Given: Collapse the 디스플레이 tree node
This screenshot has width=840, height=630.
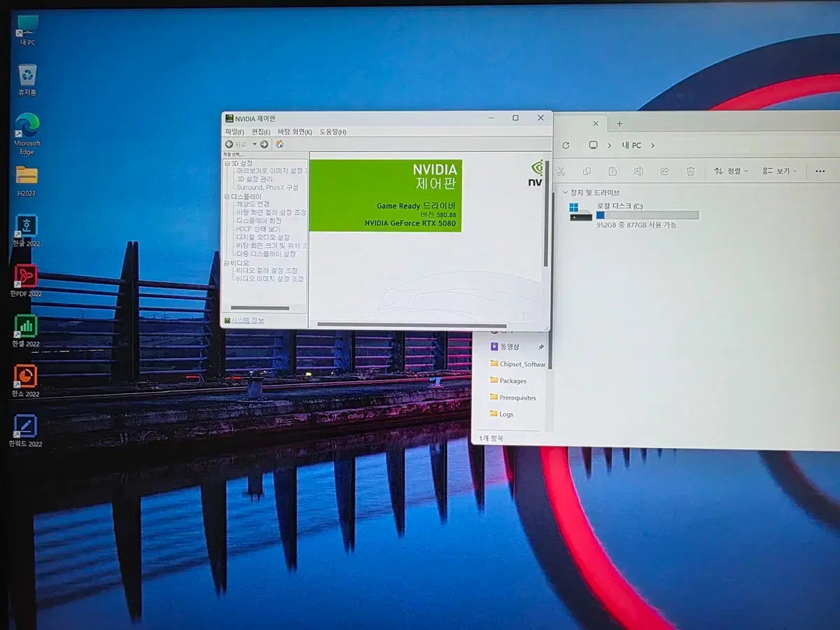Looking at the screenshot, I should click(227, 197).
